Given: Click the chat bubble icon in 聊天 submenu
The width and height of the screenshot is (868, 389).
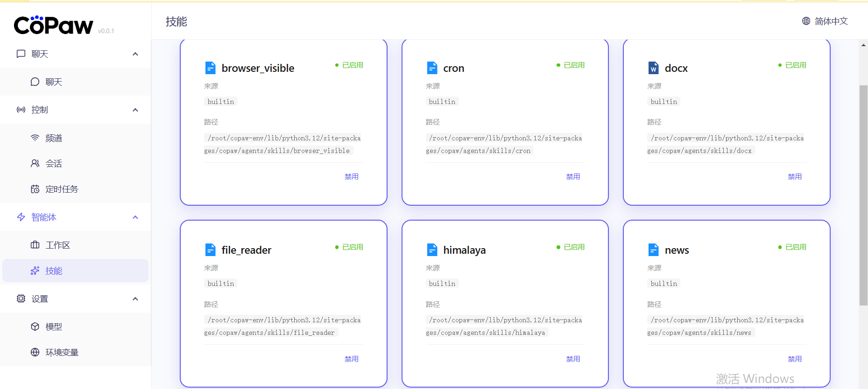Looking at the screenshot, I should pos(35,82).
